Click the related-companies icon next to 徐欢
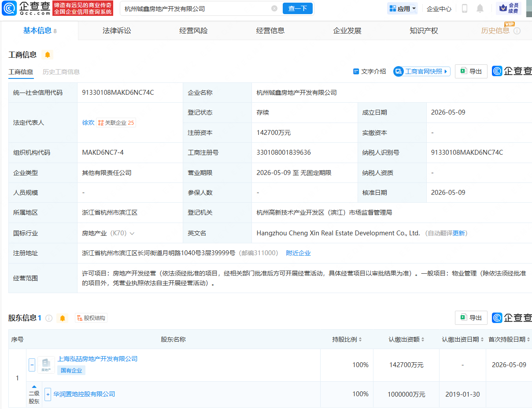The height and width of the screenshot is (409, 532). [101, 123]
